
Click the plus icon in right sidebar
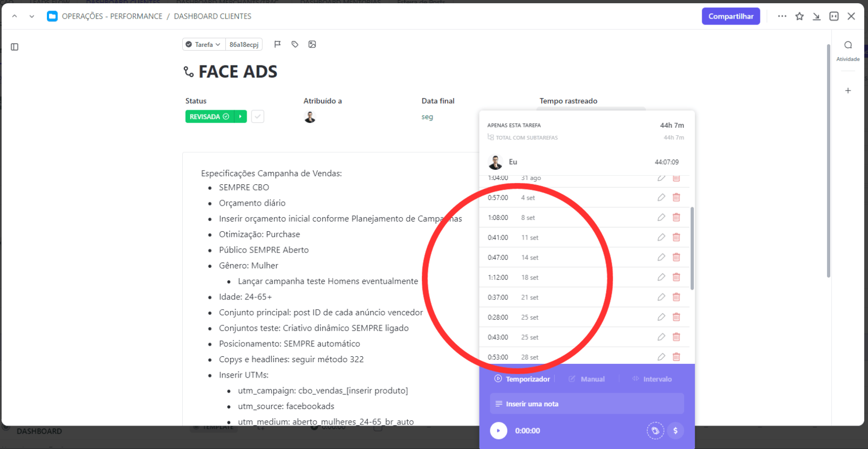click(x=848, y=91)
